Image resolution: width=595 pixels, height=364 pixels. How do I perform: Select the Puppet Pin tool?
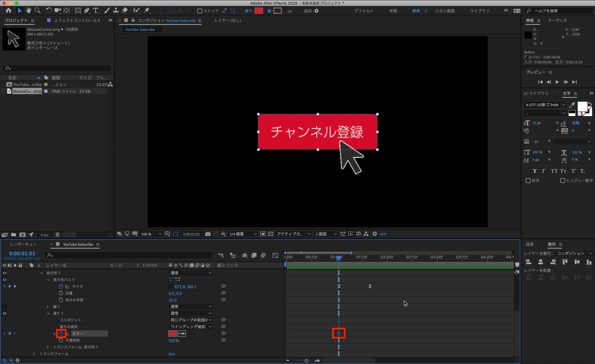pos(147,10)
